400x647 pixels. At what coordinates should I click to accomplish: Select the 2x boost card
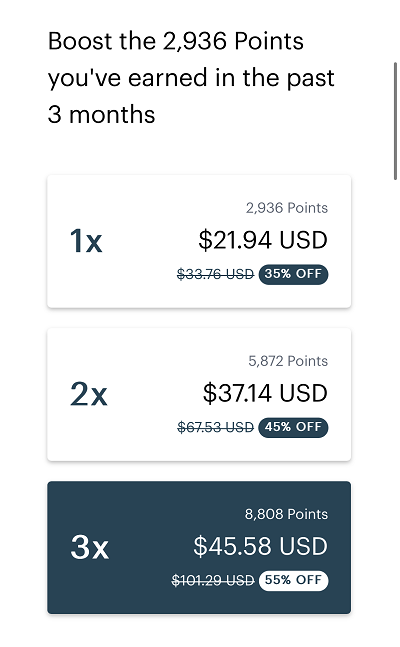click(x=199, y=394)
